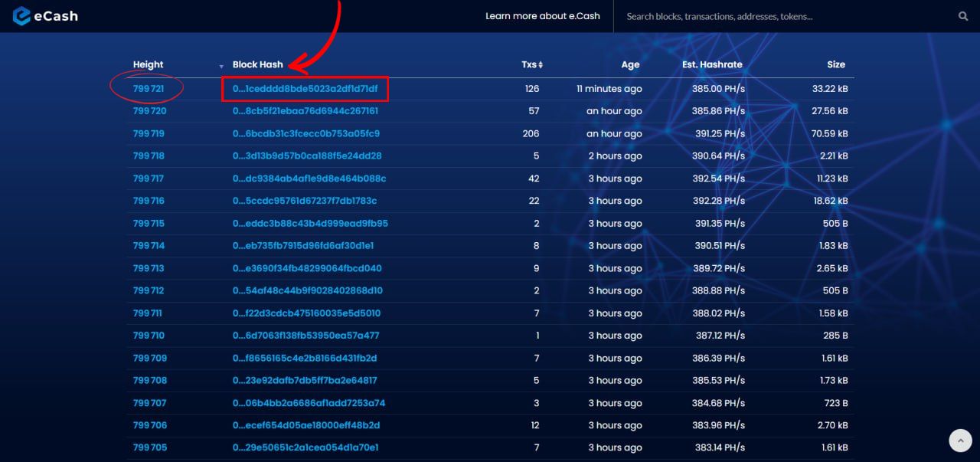Open Learn more about e.Cash link

[x=542, y=16]
